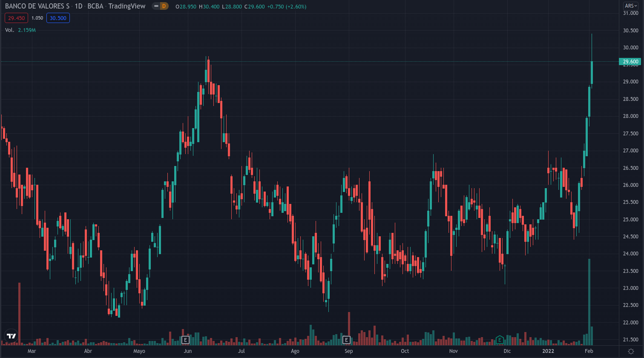
Task: Click the tall red volume bar near Mar
Action: 19,314
